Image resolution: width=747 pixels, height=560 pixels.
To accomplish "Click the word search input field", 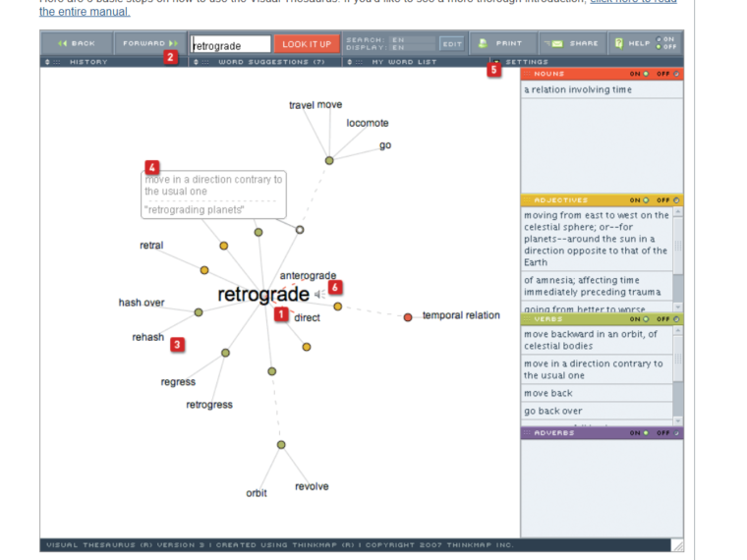I will pos(231,44).
